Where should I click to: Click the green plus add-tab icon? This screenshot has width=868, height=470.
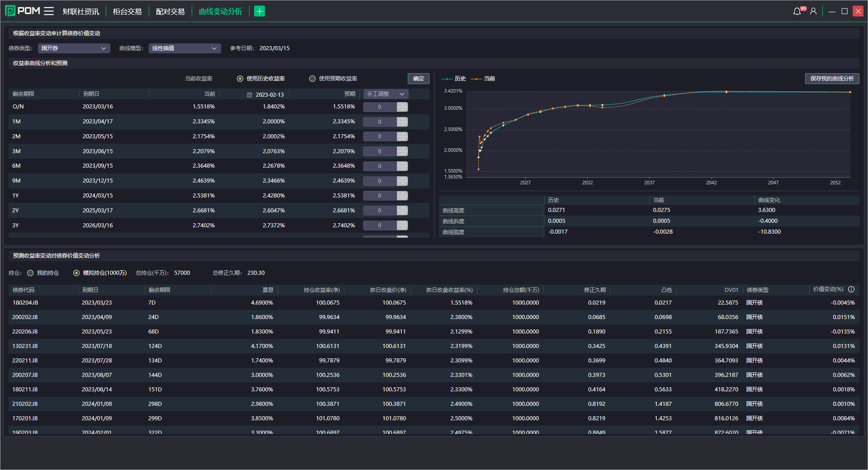tap(259, 11)
